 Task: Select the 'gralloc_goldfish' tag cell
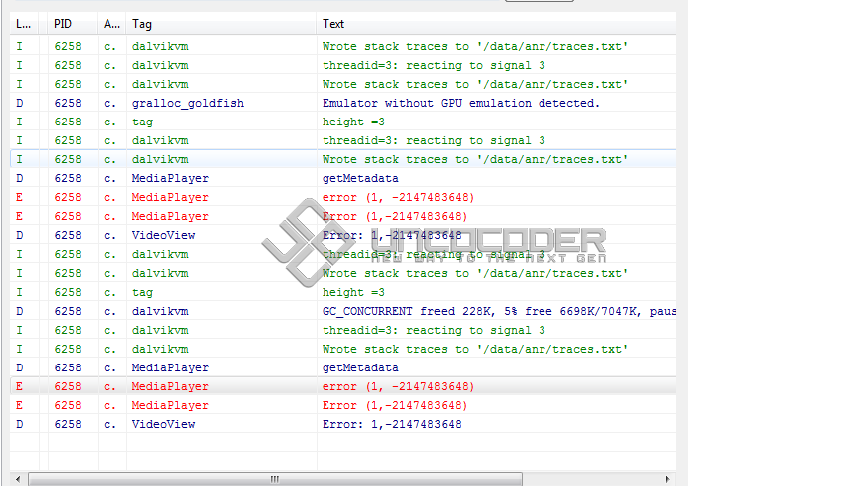tap(188, 103)
